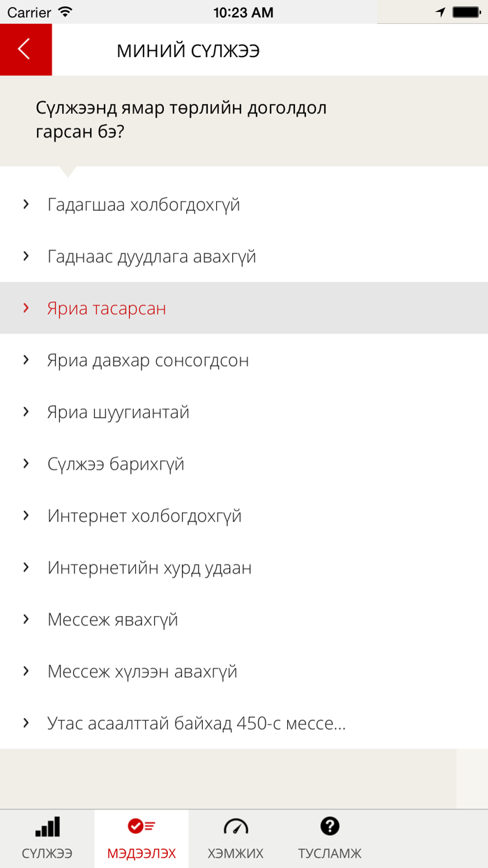This screenshot has height=868, width=488.
Task: Open the ТУСЛАМЖ question mark help icon
Action: point(328,828)
